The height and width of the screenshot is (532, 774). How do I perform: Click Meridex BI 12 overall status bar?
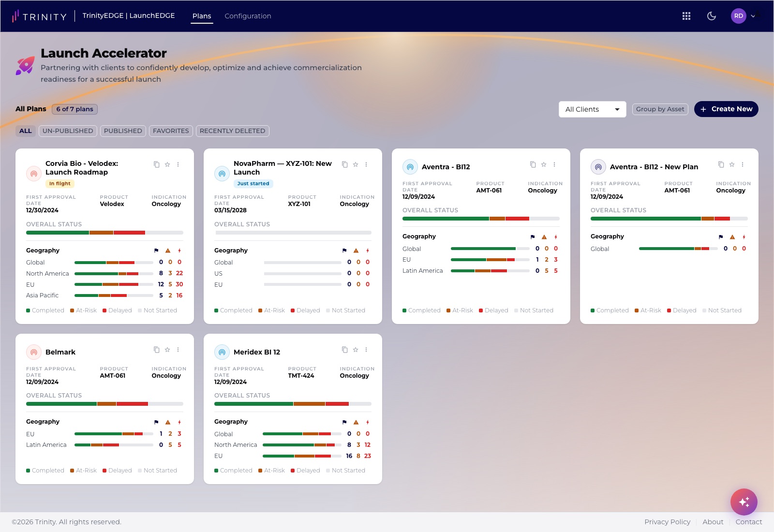293,404
